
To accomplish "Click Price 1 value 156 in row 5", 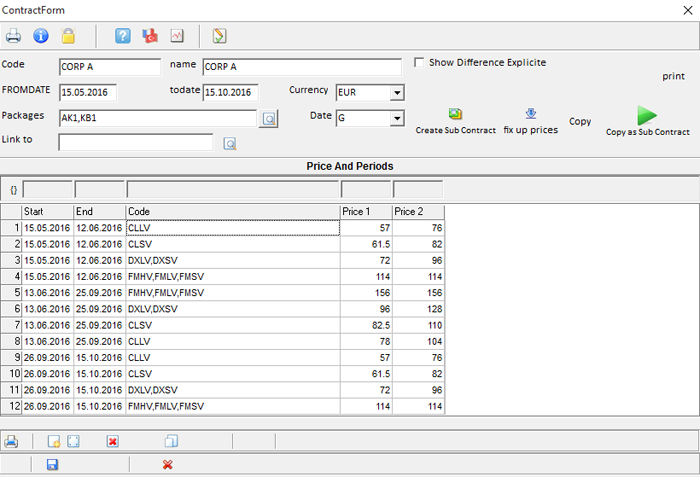I will click(x=366, y=293).
